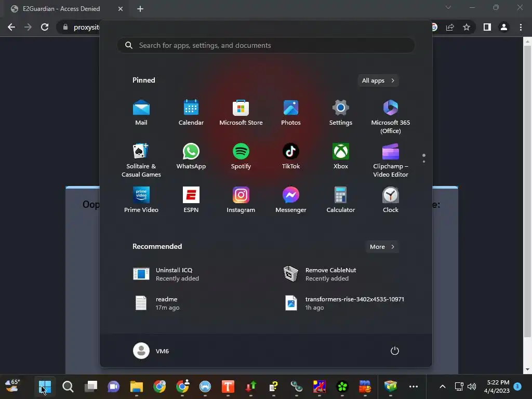Click the power button in Start menu

[395, 351]
